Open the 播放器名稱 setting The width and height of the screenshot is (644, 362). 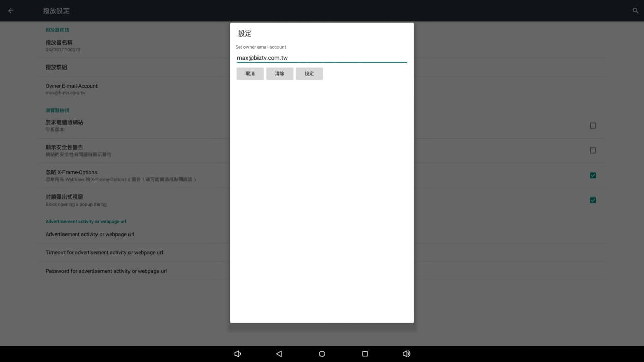(x=63, y=46)
